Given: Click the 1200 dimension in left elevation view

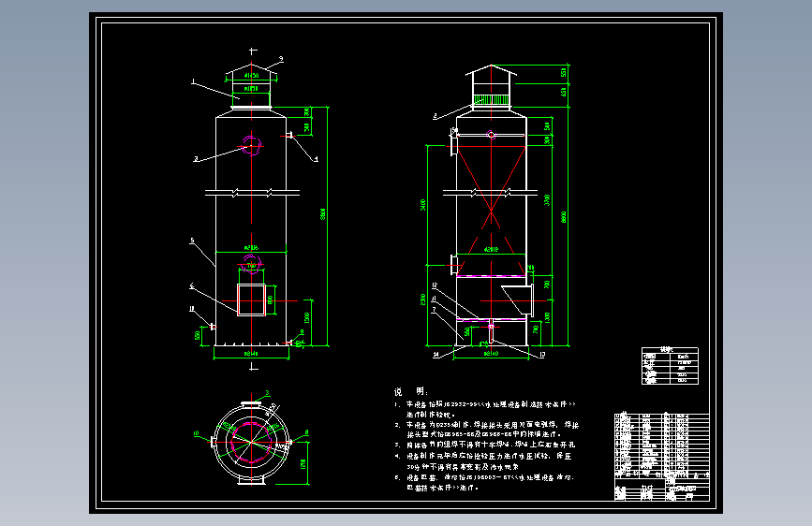Looking at the screenshot, I should (x=306, y=317).
